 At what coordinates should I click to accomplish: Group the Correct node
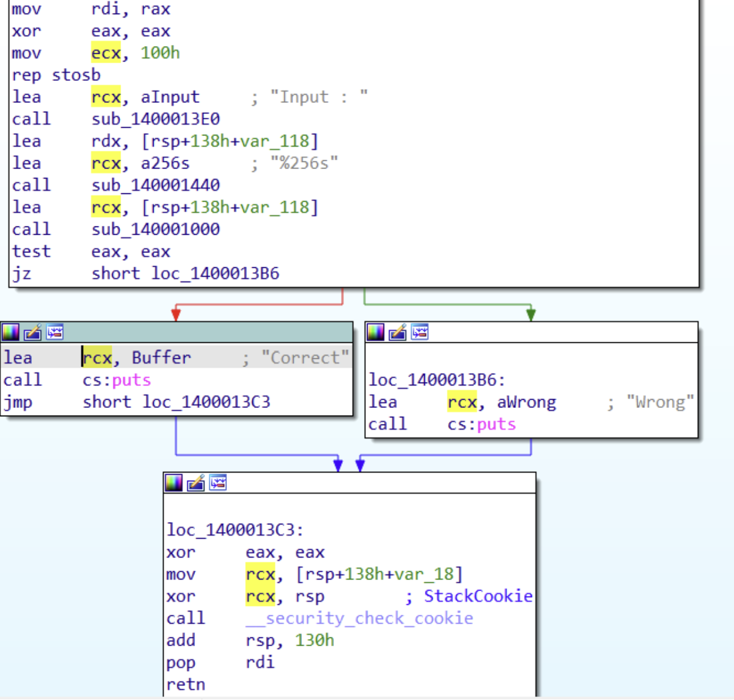[55, 332]
